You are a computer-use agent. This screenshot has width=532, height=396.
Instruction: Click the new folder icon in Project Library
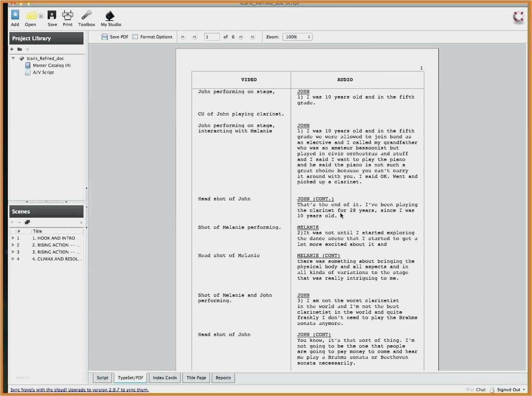[x=19, y=49]
